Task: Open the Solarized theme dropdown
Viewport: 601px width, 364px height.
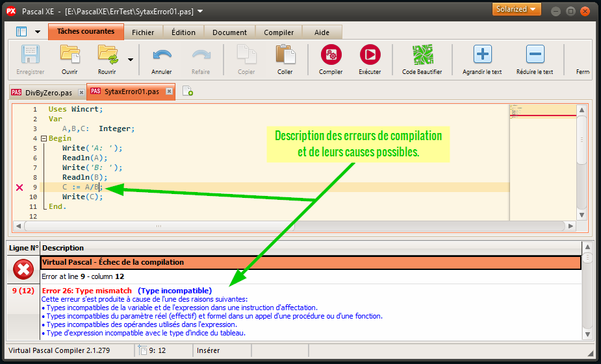Action: pyautogui.click(x=517, y=10)
